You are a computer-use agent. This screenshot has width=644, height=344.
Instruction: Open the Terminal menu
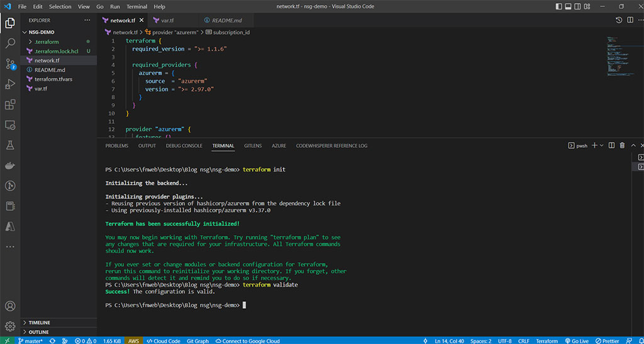coord(136,6)
